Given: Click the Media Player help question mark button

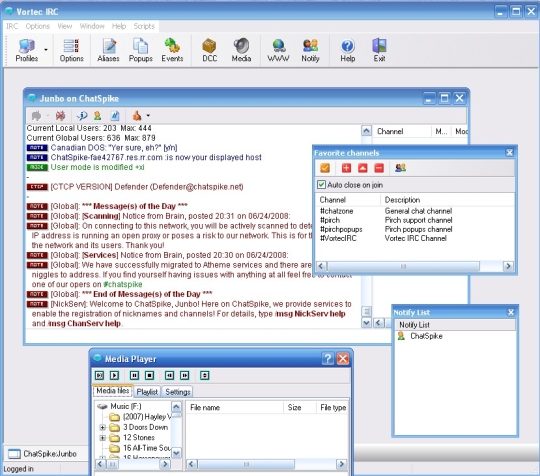Looking at the screenshot, I should 328,359.
